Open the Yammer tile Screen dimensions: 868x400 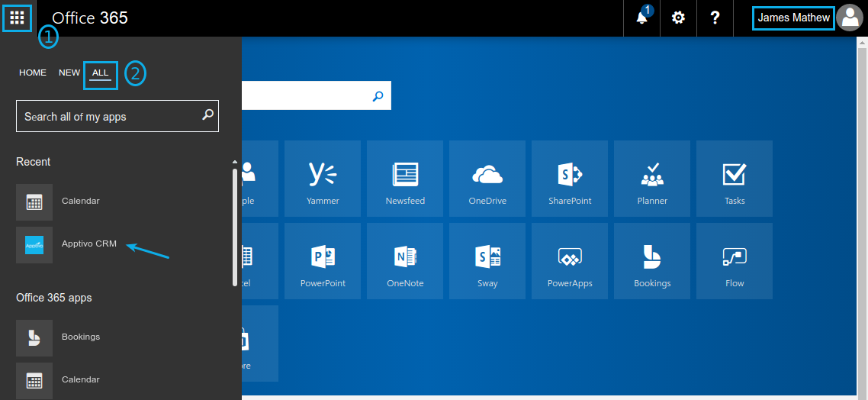coord(323,179)
